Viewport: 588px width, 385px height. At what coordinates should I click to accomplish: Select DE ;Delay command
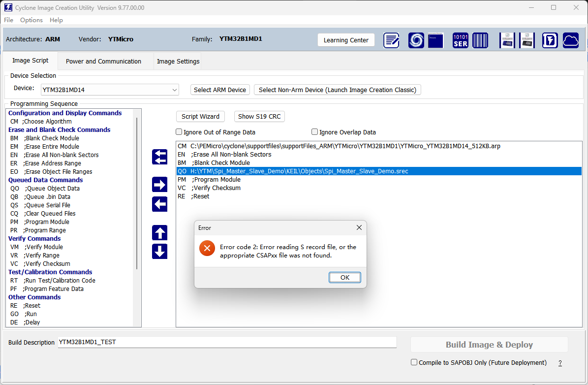point(25,322)
